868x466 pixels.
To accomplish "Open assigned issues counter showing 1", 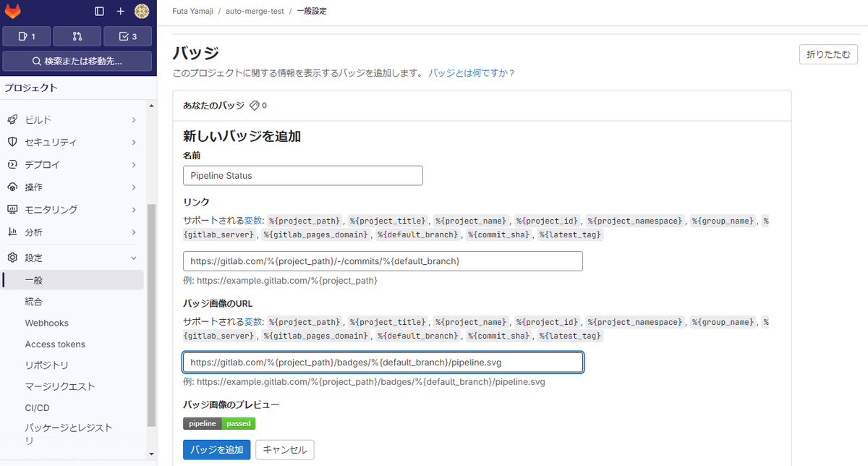I will point(27,36).
